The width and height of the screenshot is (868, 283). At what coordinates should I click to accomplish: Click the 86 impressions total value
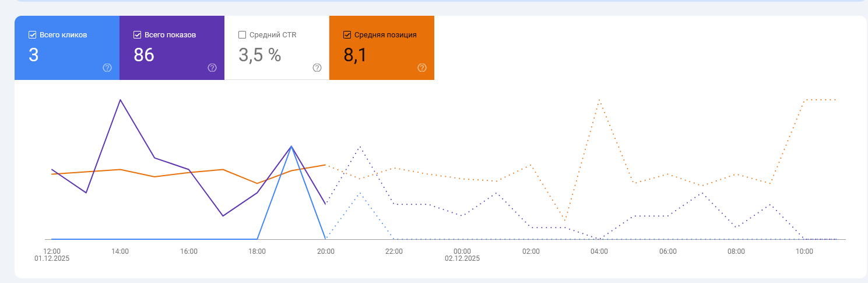coord(144,55)
